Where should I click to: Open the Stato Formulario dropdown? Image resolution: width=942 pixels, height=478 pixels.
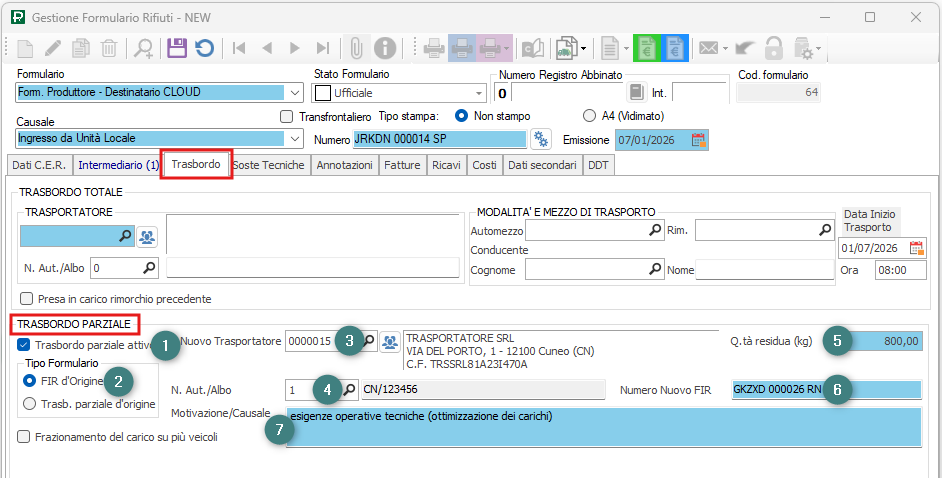coord(479,93)
